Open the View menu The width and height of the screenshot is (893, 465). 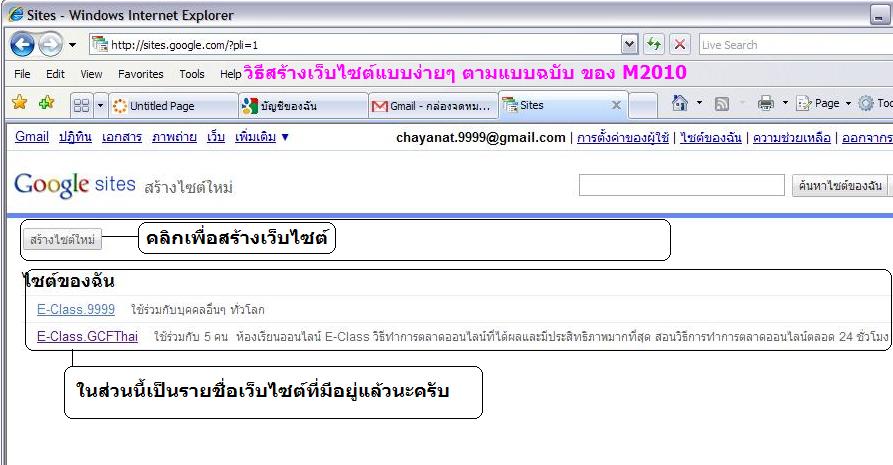coord(91,74)
